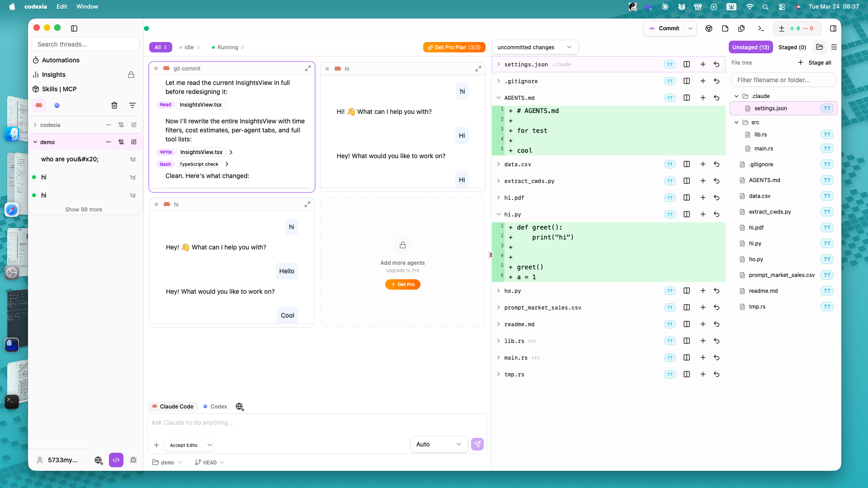Viewport: 868px width, 488px height.
Task: Toggle the left sidebar panel
Action: (74, 28)
